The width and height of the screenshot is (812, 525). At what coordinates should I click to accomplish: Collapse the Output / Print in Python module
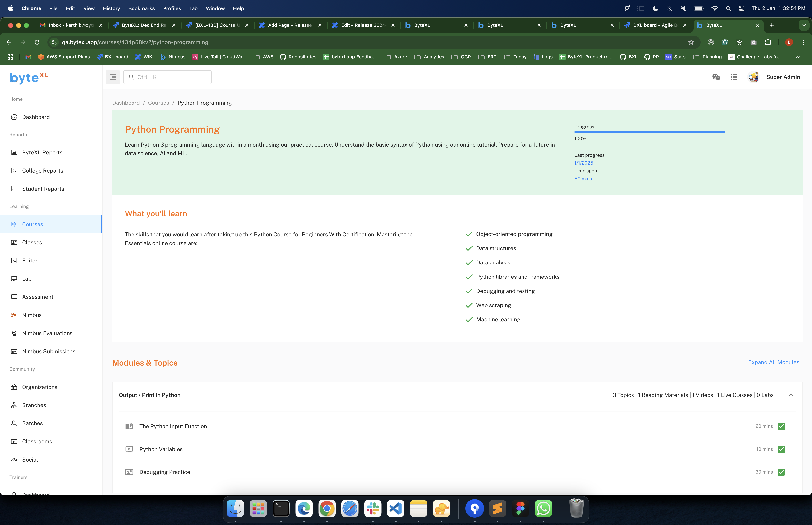coord(791,395)
